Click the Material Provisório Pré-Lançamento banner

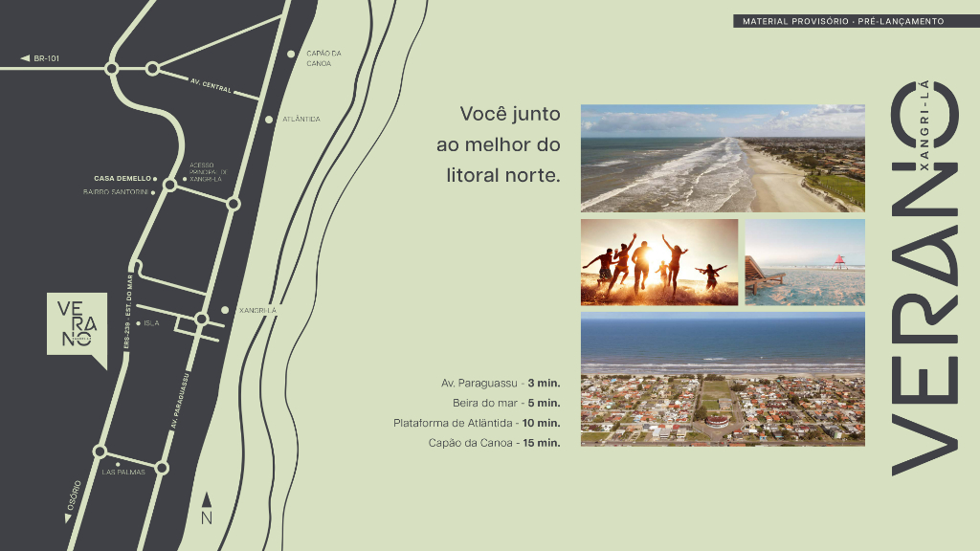[856, 21]
